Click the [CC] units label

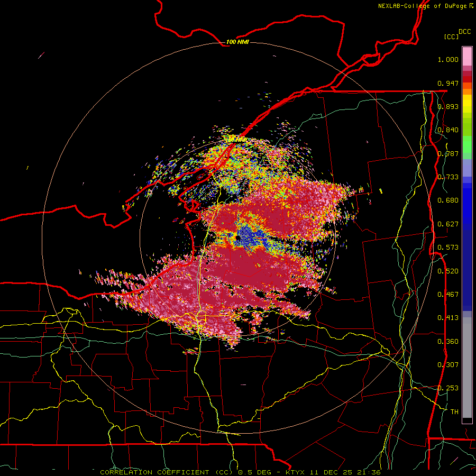pyautogui.click(x=451, y=36)
